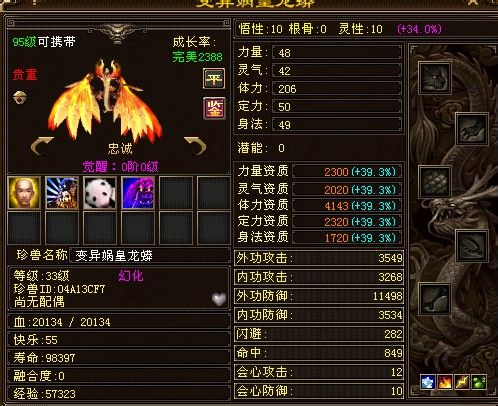Select the panda skill icon
The width and height of the screenshot is (498, 406).
click(100, 193)
